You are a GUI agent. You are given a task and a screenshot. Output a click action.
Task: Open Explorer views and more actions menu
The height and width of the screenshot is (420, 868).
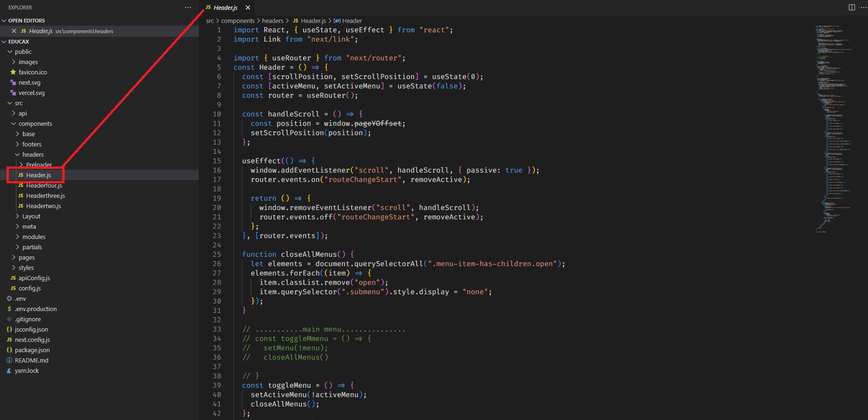tap(188, 7)
